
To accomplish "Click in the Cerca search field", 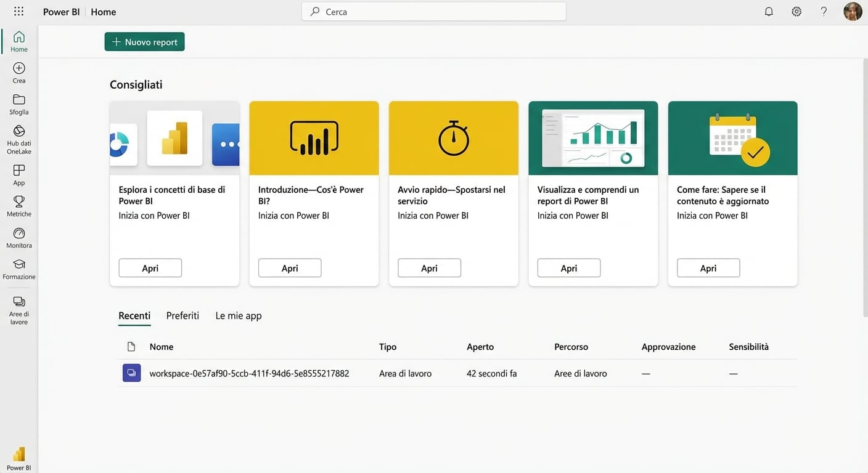I will pyautogui.click(x=434, y=12).
